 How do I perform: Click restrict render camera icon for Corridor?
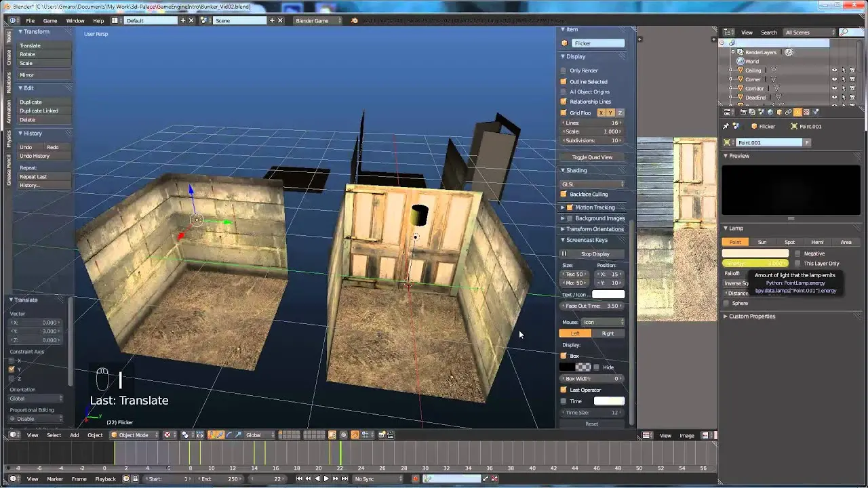(x=852, y=88)
